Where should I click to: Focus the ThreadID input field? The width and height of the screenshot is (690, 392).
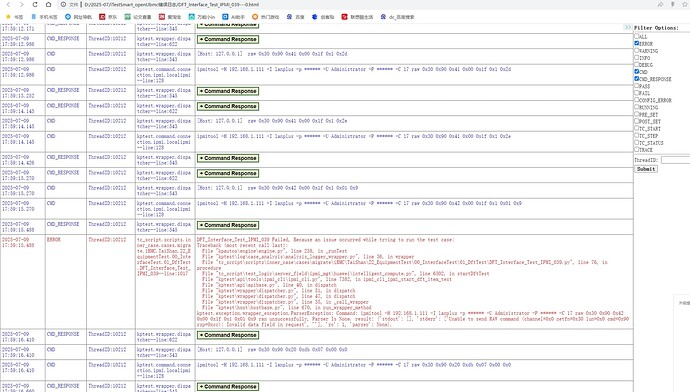(675, 160)
